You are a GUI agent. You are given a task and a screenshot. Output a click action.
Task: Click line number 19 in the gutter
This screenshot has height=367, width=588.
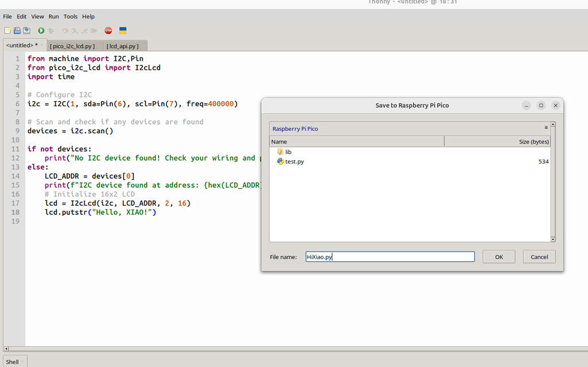(x=15, y=221)
